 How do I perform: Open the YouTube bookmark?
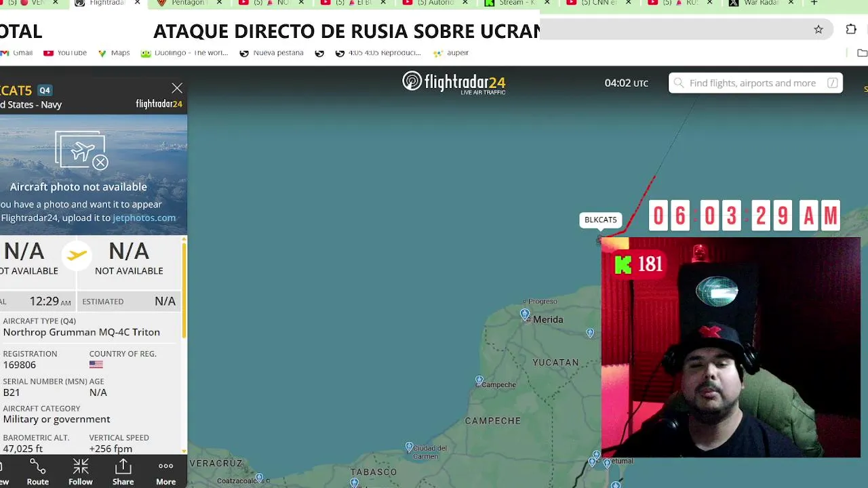click(65, 53)
